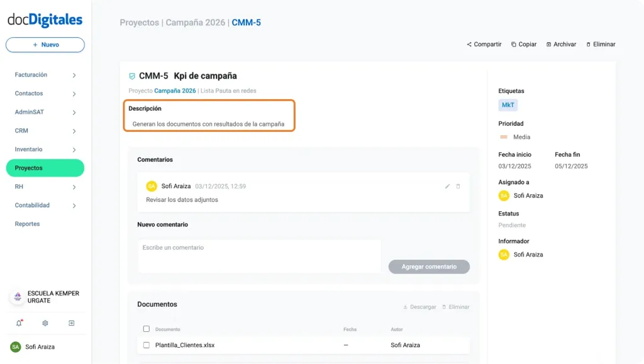Click the logout icon near the gear

tap(72, 323)
